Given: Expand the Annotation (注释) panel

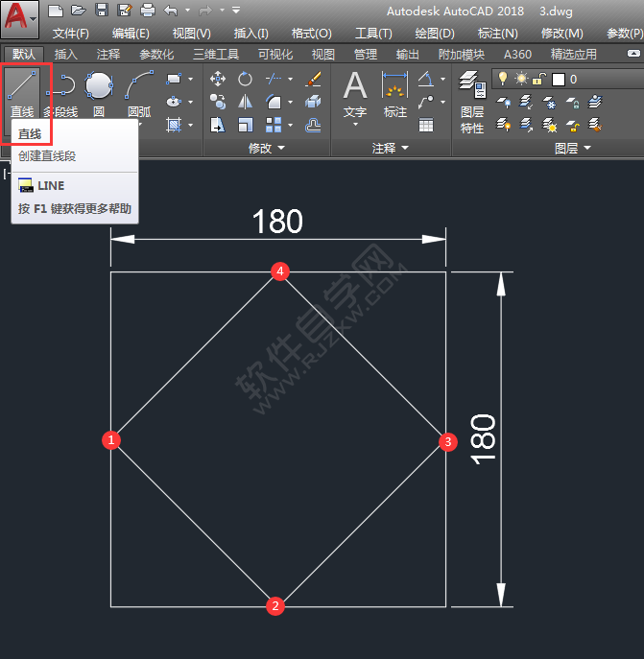Looking at the screenshot, I should pos(390,148).
